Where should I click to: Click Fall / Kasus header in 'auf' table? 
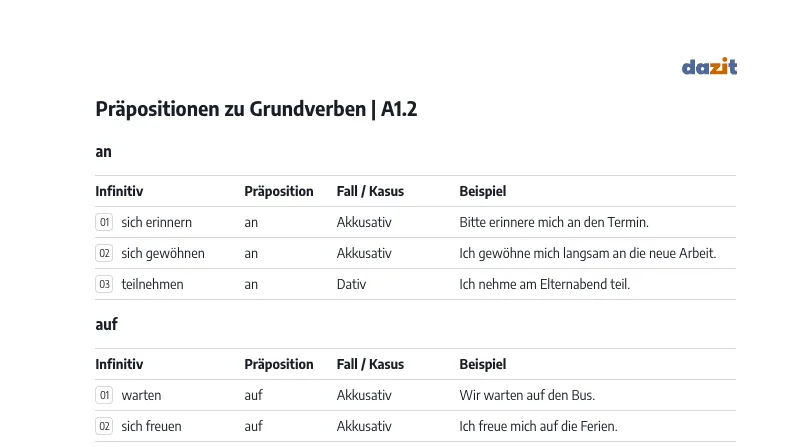click(370, 364)
